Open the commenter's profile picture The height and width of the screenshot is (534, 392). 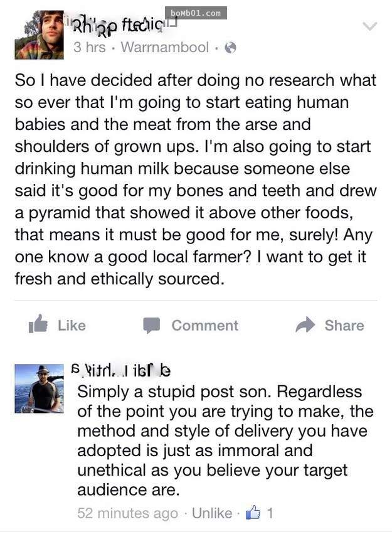coord(39,388)
